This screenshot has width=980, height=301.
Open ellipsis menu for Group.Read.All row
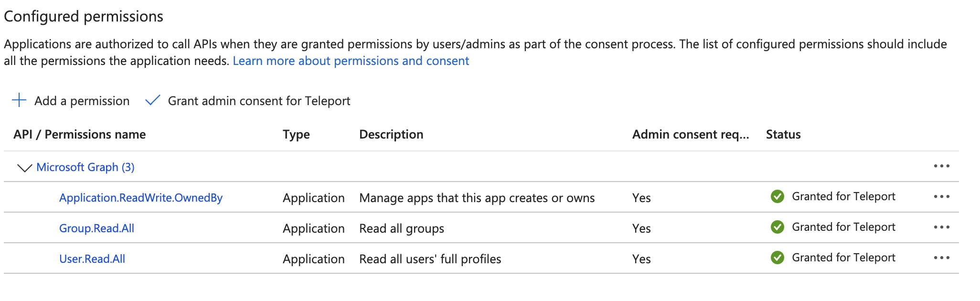pos(941,227)
